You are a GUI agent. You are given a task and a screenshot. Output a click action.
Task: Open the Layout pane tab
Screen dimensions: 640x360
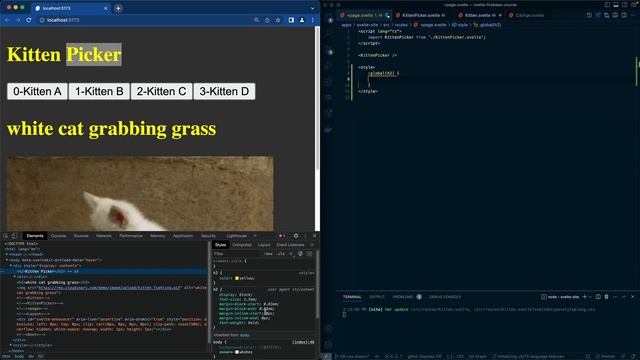[x=264, y=245]
